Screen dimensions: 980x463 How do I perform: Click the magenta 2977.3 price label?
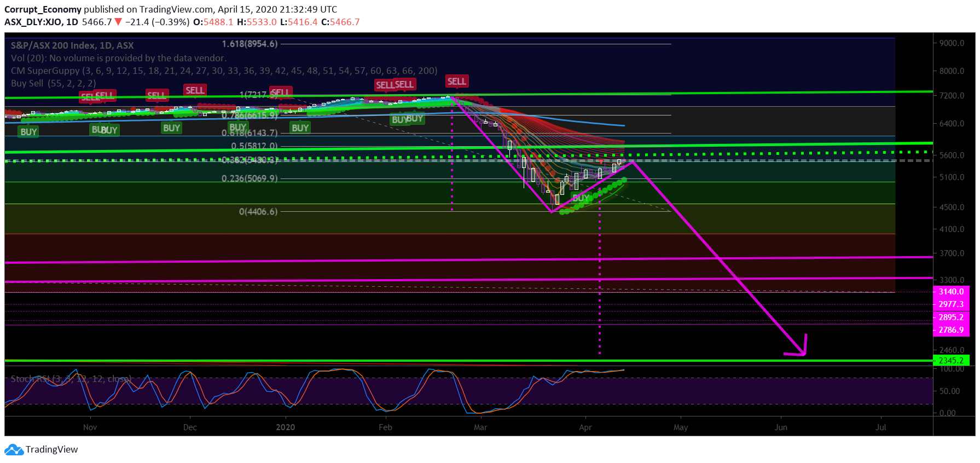click(951, 304)
